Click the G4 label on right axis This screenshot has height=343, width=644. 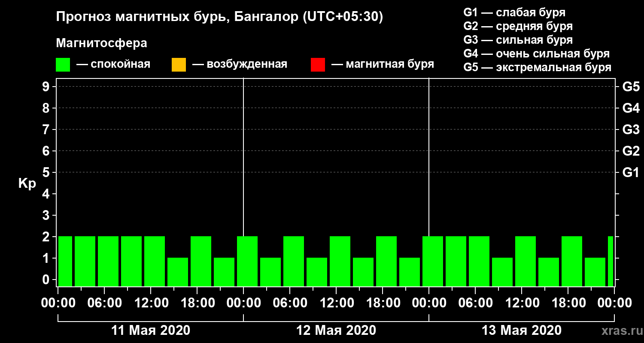631,108
